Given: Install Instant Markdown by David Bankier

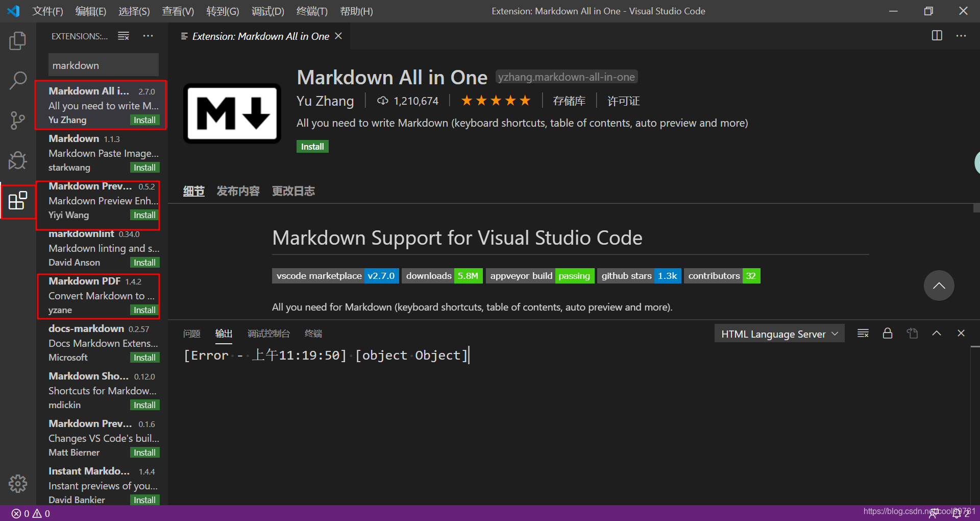Looking at the screenshot, I should coord(144,500).
